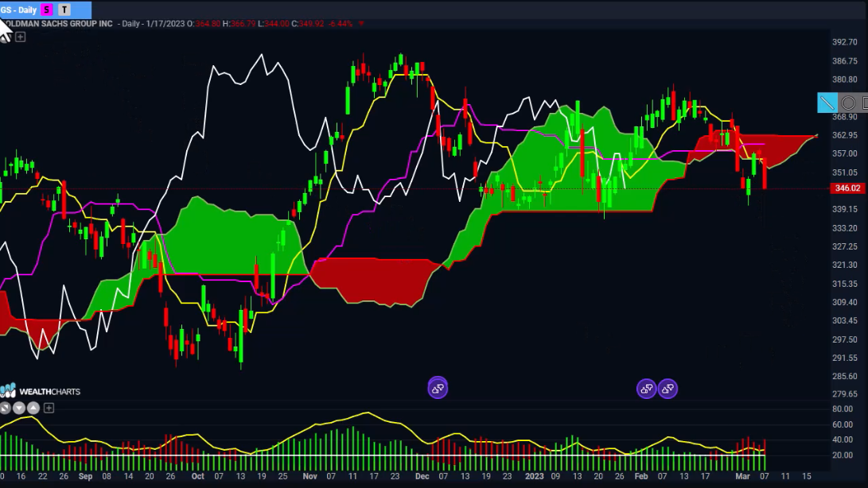868x488 pixels.
Task: Click the WealthCharts logo
Action: (40, 391)
